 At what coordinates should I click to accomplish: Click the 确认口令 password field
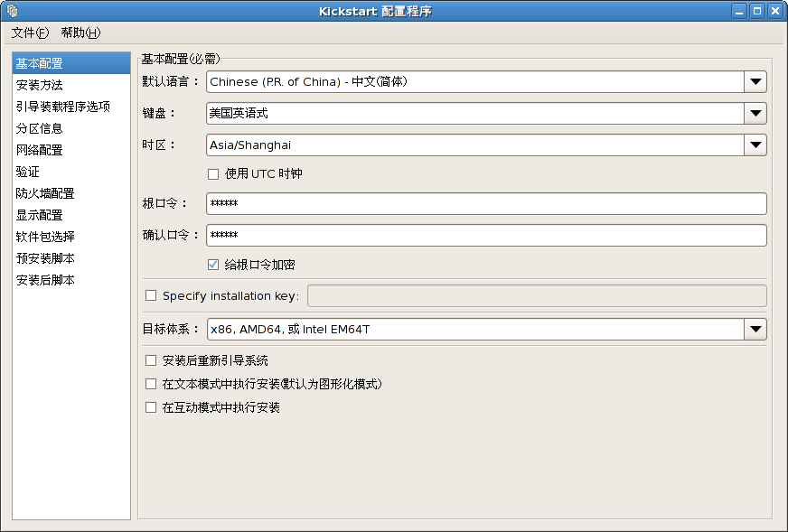(486, 235)
